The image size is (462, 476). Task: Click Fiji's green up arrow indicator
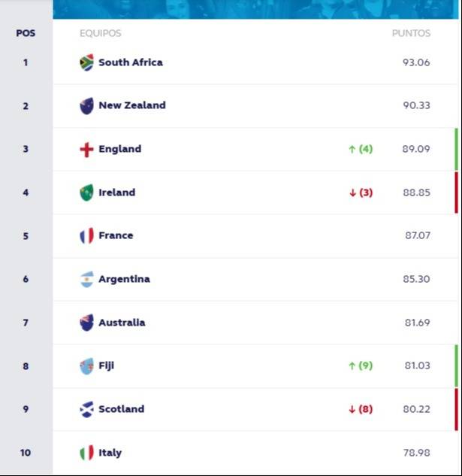[x=351, y=366]
